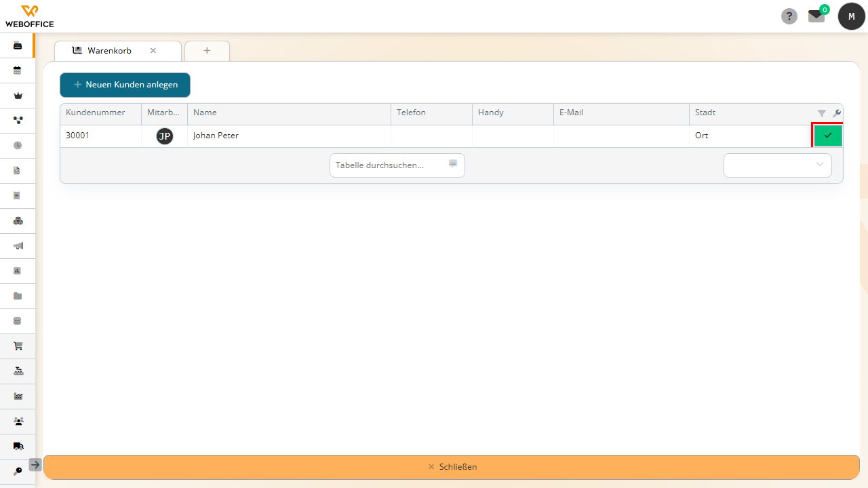
Task: Click the Schließen button
Action: pos(452,467)
